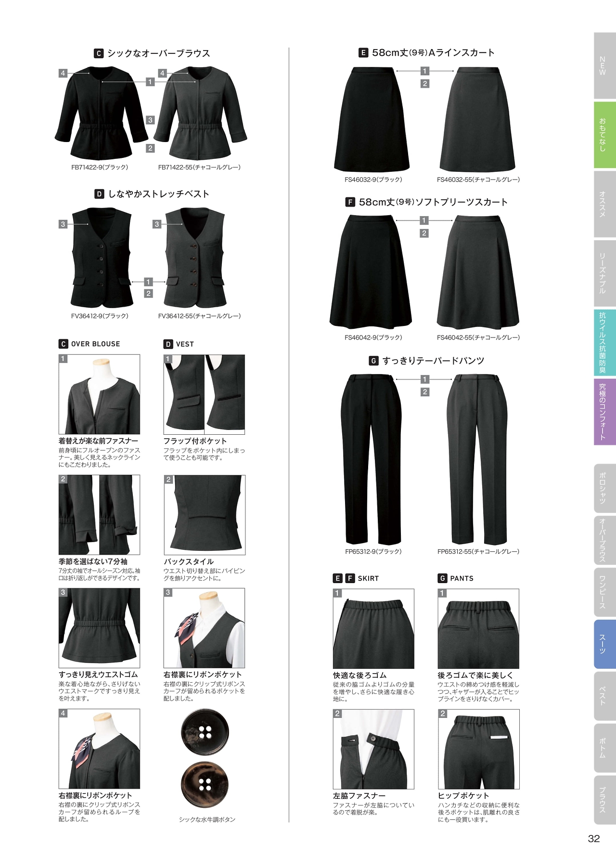Open the 左脇ファスナー detail photo

pos(373,749)
